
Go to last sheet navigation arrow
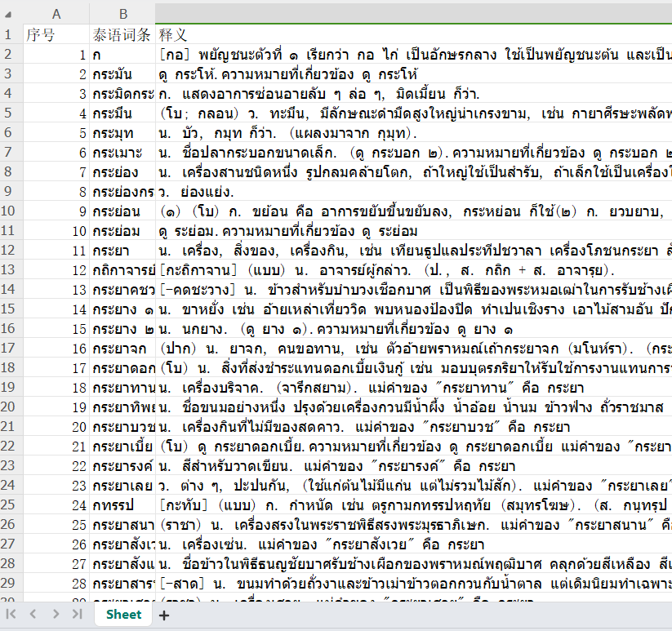[77, 615]
